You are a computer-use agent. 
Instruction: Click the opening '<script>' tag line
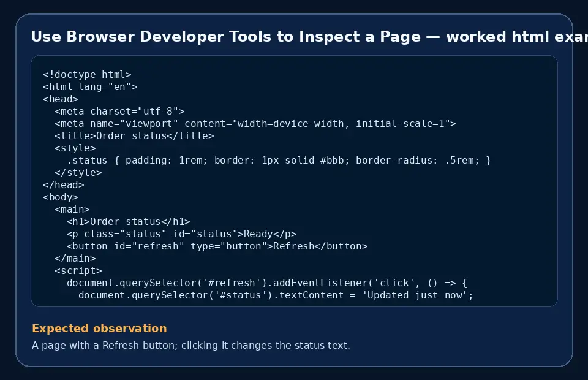(78, 270)
